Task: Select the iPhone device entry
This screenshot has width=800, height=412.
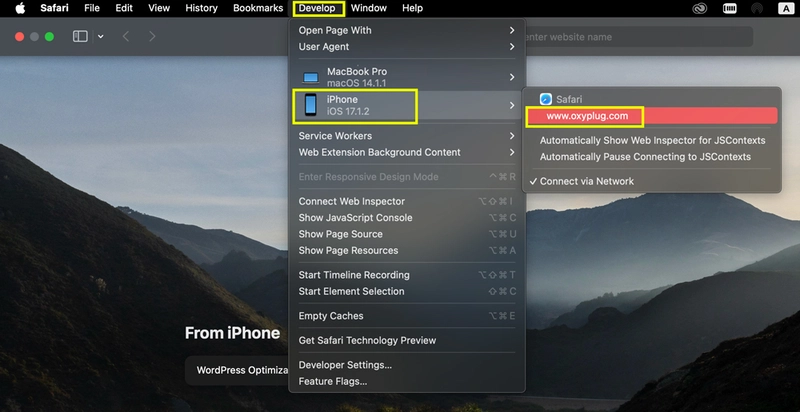Action: 407,105
